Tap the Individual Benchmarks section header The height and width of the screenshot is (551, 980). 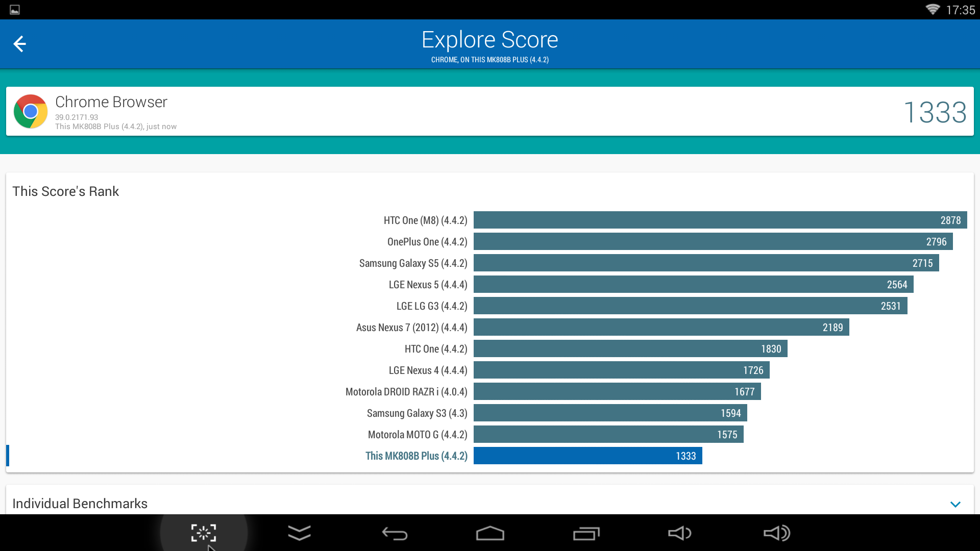80,504
